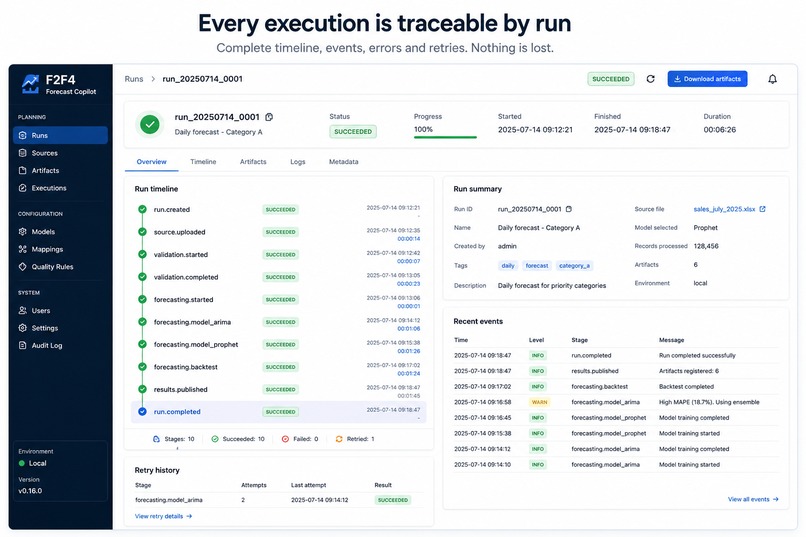This screenshot has width=806, height=537.
Task: Open the notifications bell icon
Action: pyautogui.click(x=772, y=79)
